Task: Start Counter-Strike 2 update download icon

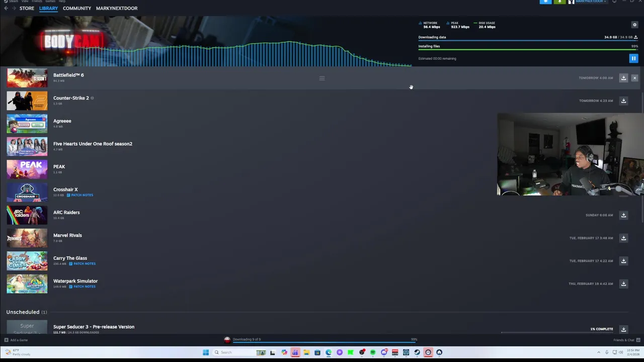Action: coord(623,101)
